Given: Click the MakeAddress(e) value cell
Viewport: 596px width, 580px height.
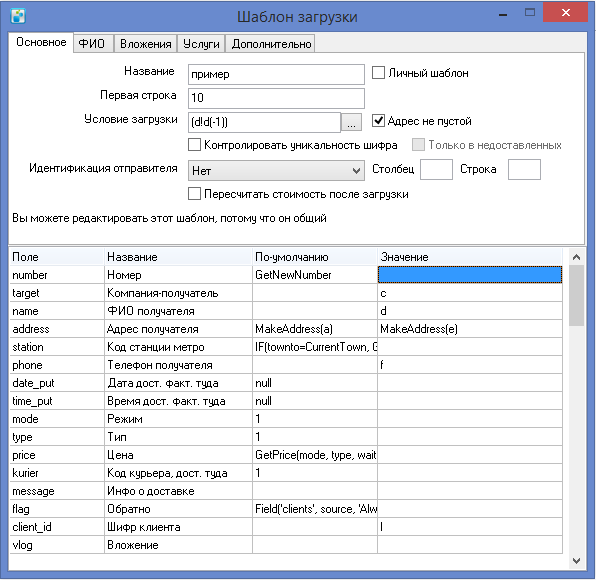Looking at the screenshot, I should pos(470,329).
